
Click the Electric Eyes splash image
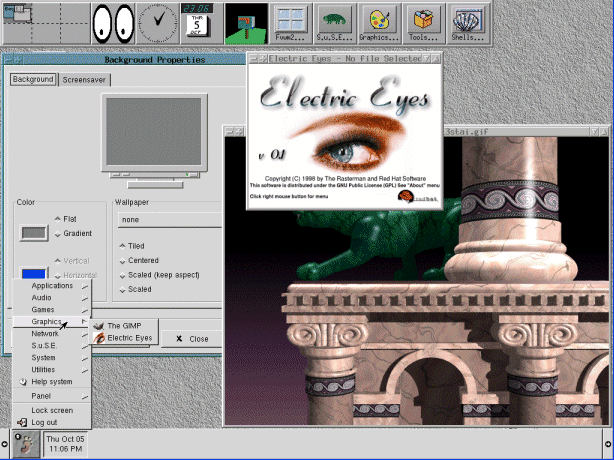pos(345,137)
